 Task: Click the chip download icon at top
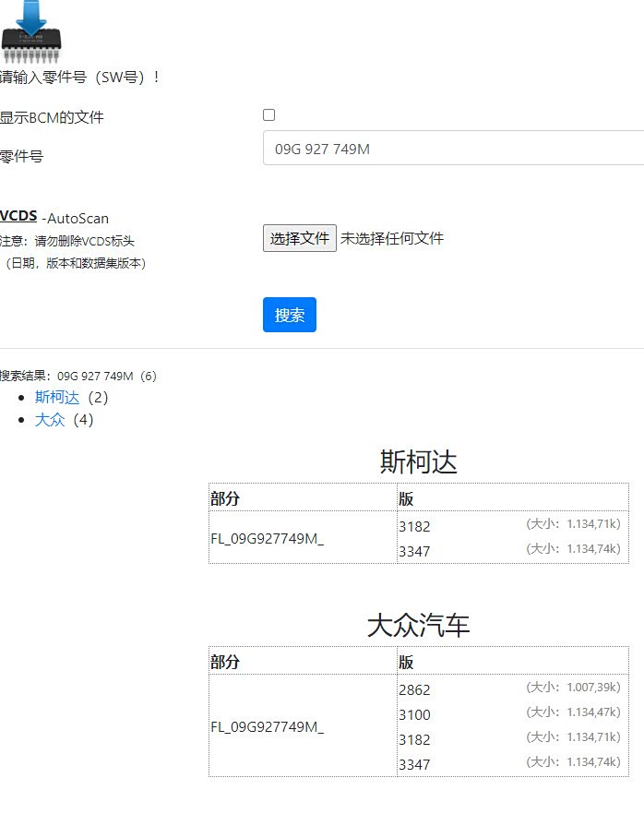point(31,31)
